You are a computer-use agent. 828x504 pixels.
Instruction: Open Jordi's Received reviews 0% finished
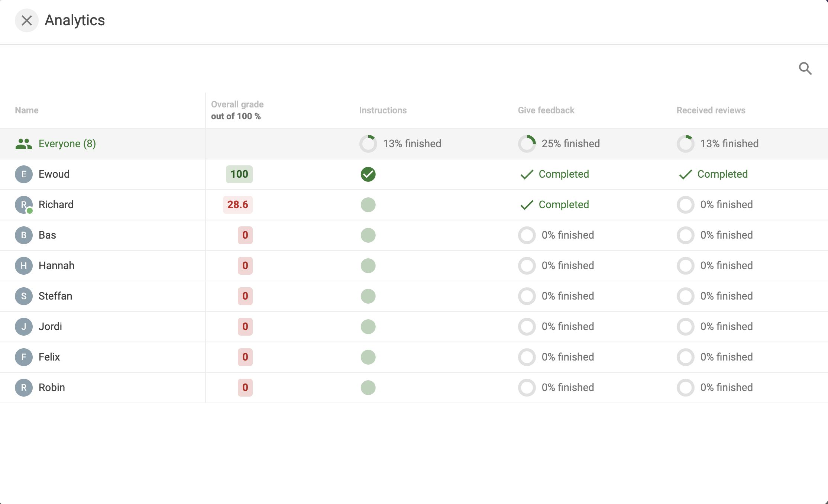[x=715, y=327]
